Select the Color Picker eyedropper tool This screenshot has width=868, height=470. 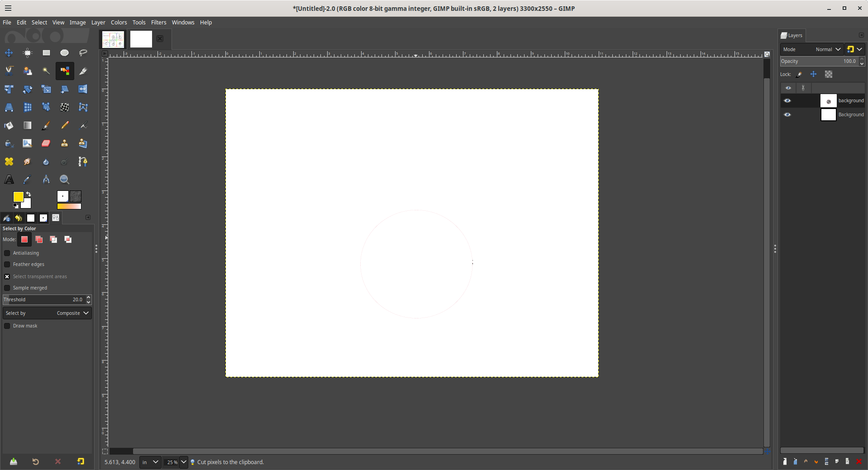click(28, 180)
